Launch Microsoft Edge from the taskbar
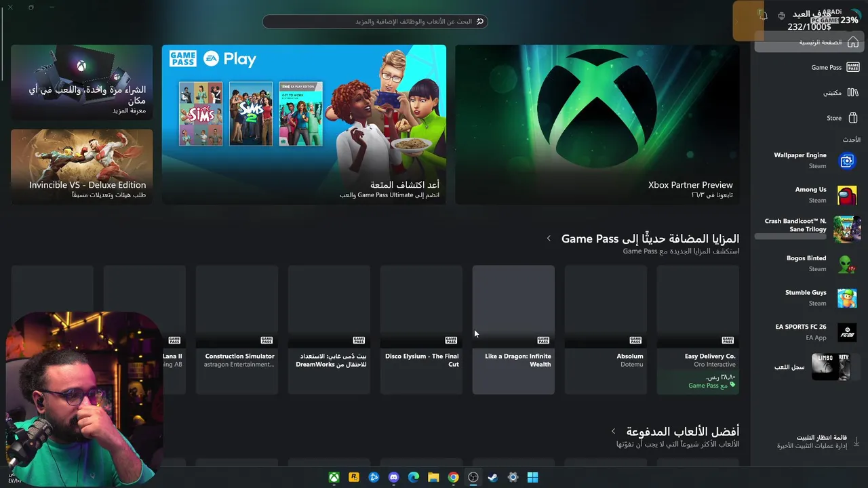868x488 pixels. tap(414, 477)
